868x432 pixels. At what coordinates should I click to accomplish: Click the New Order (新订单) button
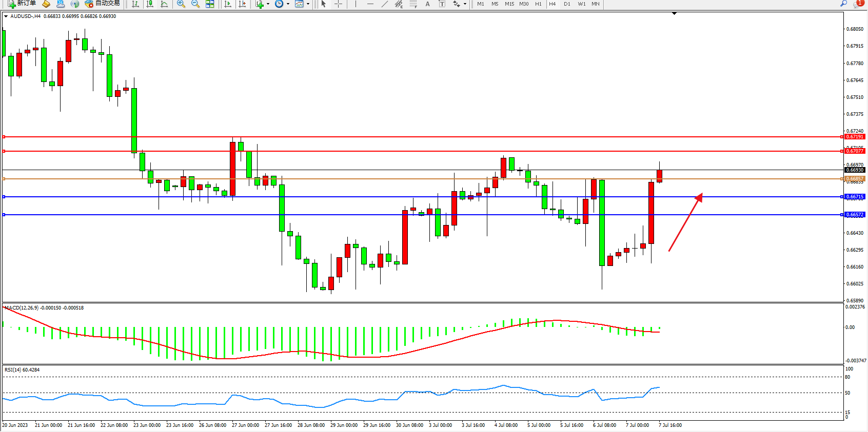click(22, 4)
